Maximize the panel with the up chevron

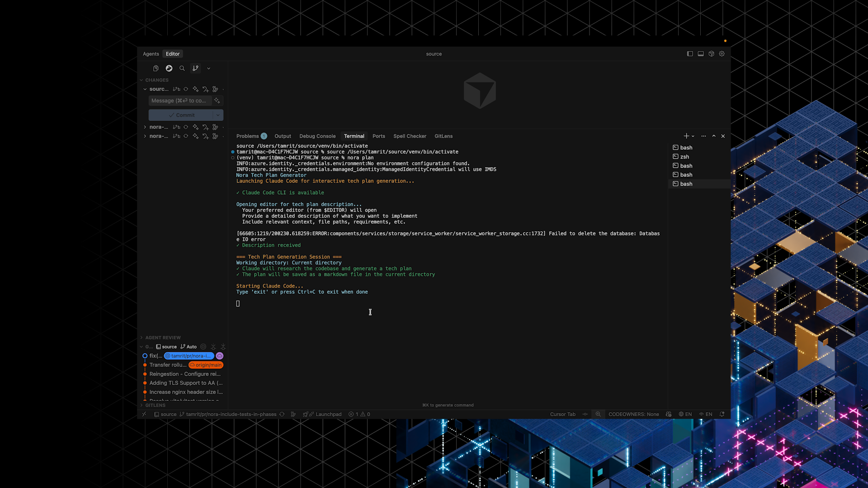coord(714,136)
